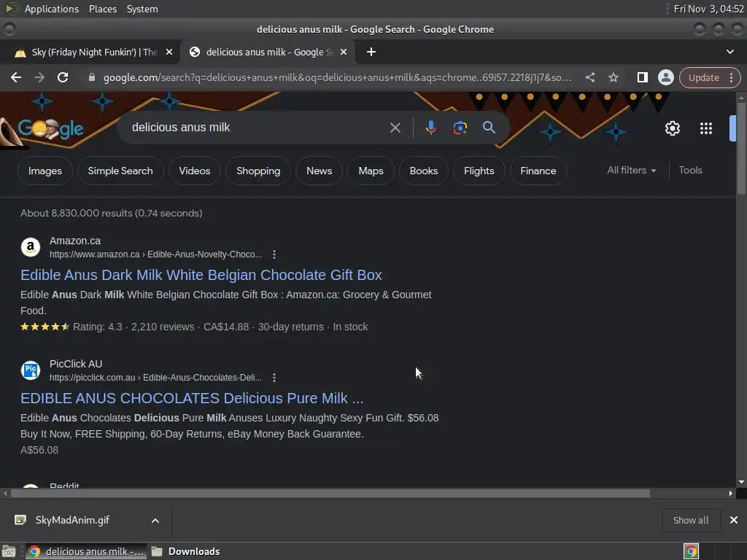Show desktop icon in bottom panel
The height and width of the screenshot is (560, 747).
pos(9,551)
